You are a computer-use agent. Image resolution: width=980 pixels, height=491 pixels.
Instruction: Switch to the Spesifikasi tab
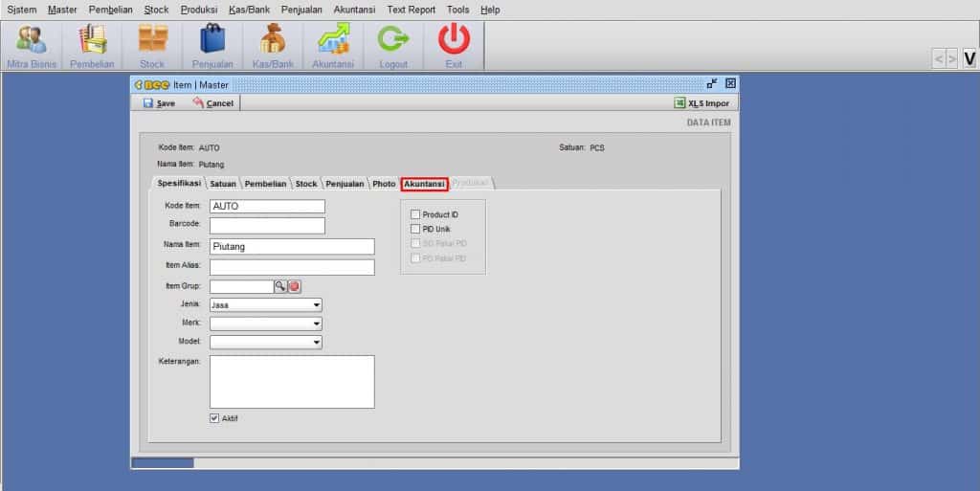(x=179, y=183)
